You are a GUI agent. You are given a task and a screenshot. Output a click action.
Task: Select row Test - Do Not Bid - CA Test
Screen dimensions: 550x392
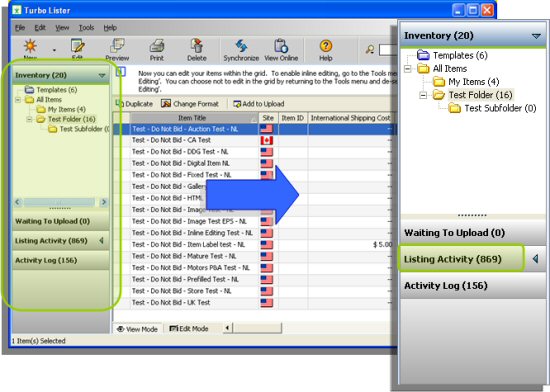pos(255,140)
